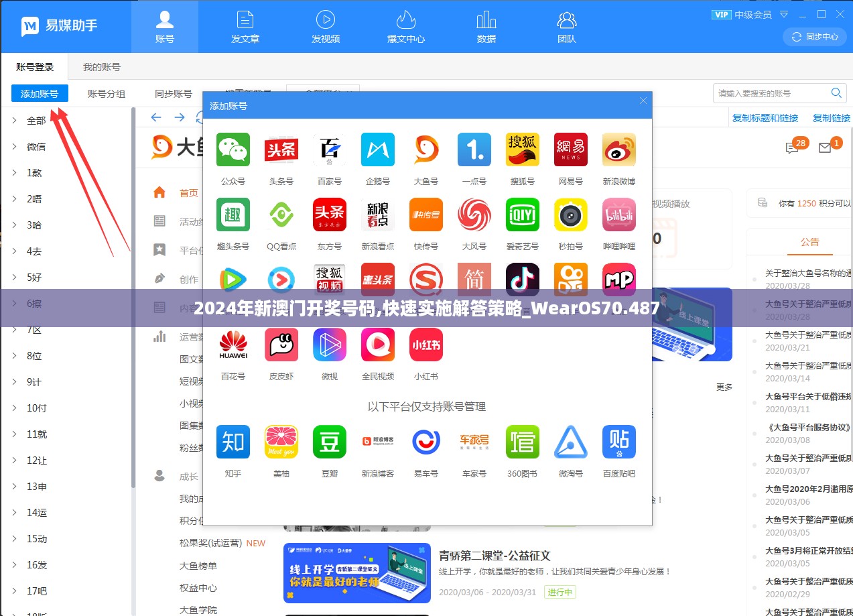This screenshot has width=853, height=616.
Task: Choose the 全民视频 platform icon
Action: [378, 345]
